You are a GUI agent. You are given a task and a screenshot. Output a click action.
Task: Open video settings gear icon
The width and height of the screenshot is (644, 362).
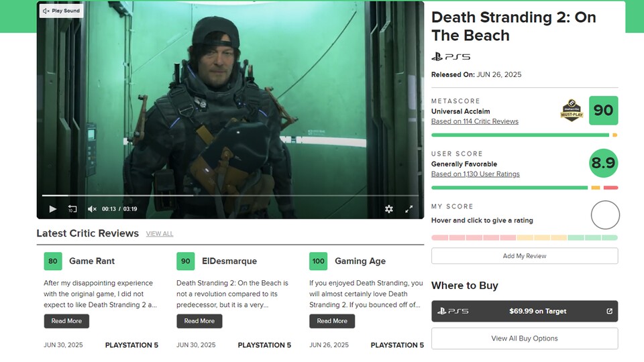[x=389, y=209]
